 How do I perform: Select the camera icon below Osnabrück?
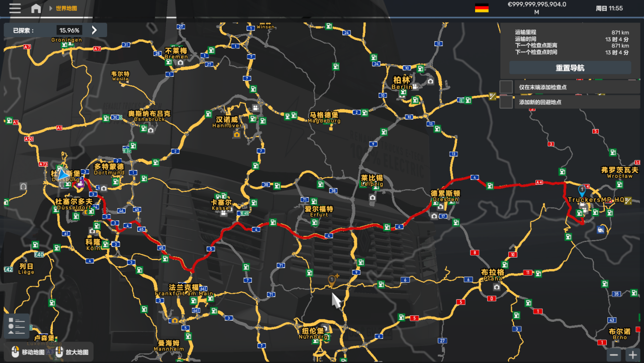pos(150,130)
